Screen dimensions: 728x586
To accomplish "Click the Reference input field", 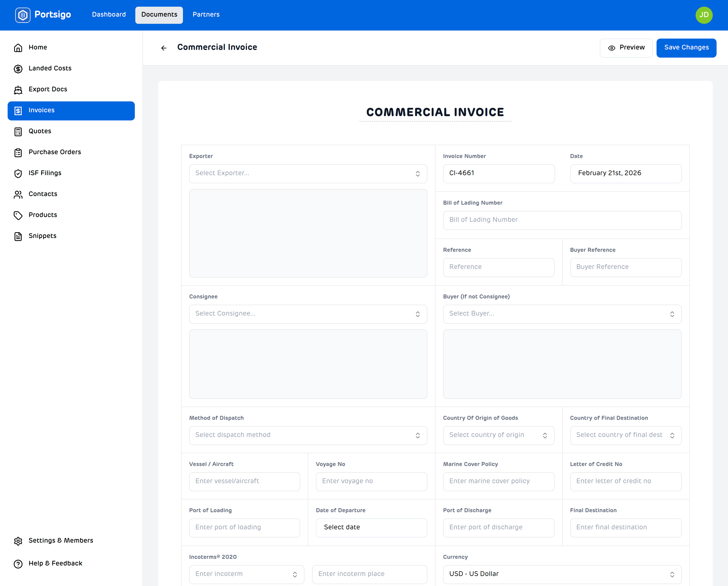I will point(498,267).
